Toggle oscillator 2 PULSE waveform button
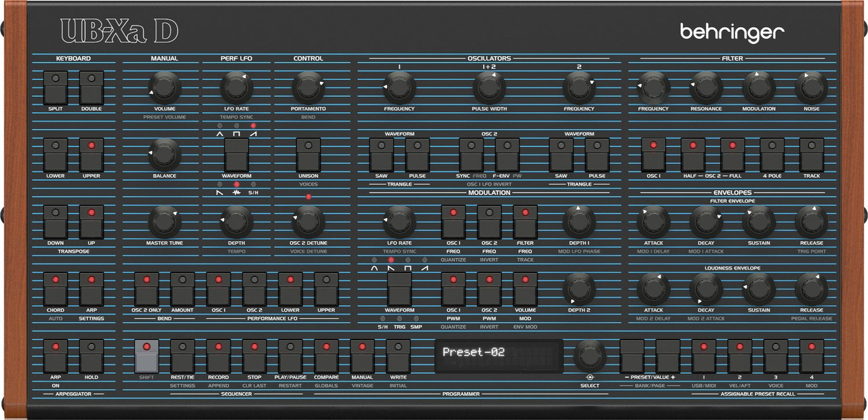 pos(597,154)
